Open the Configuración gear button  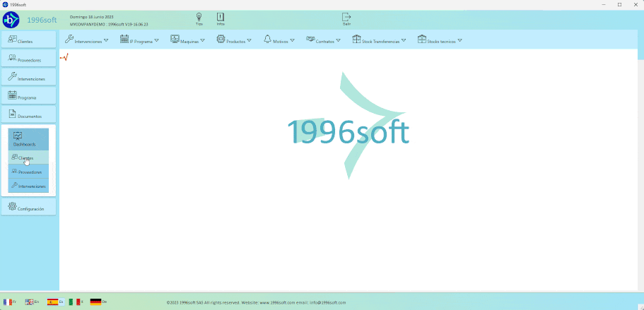pos(28,207)
